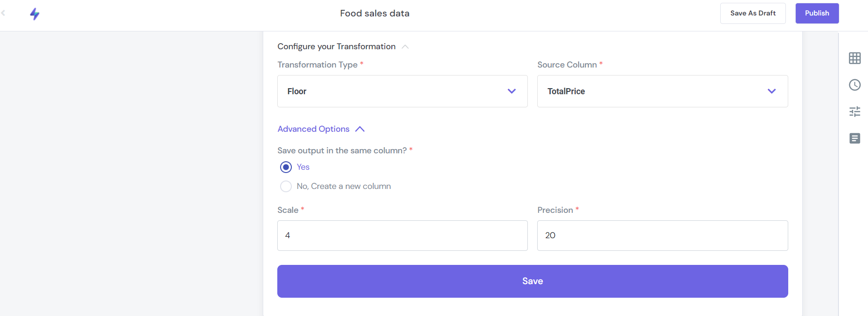The image size is (868, 316).
Task: Open the notes document icon
Action: point(854,138)
